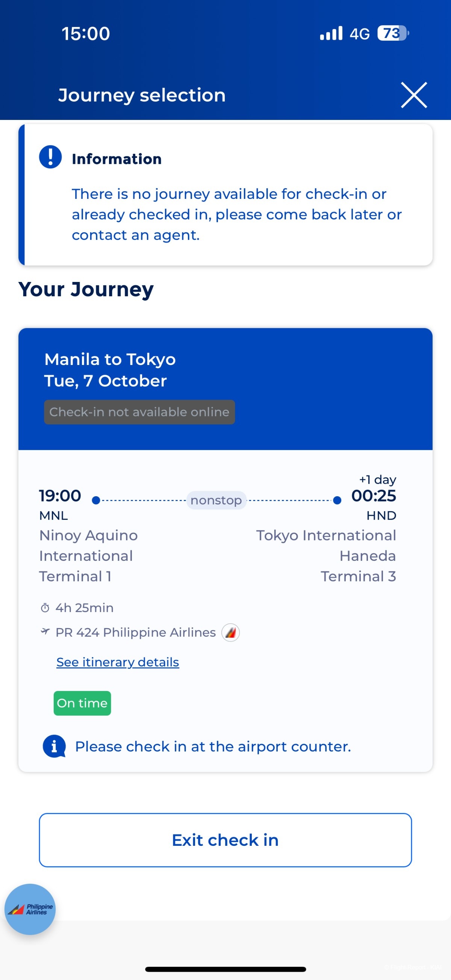This screenshot has width=451, height=980.
Task: Tap the Philippine Airlines floating chat bubble
Action: click(30, 909)
